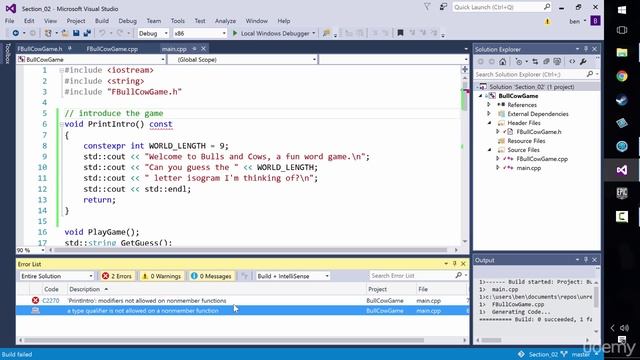Start Local Windows Debugger
Image resolution: width=640 pixels, height=360 pixels.
pos(274,33)
